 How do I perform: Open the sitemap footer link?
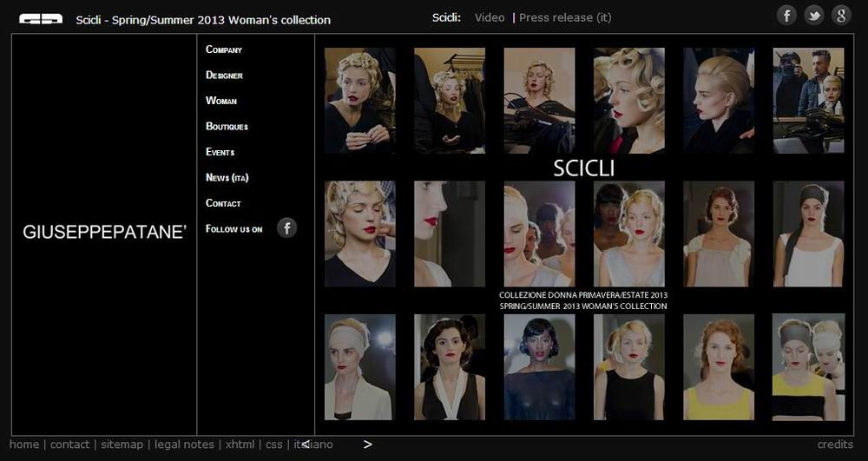pos(122,445)
